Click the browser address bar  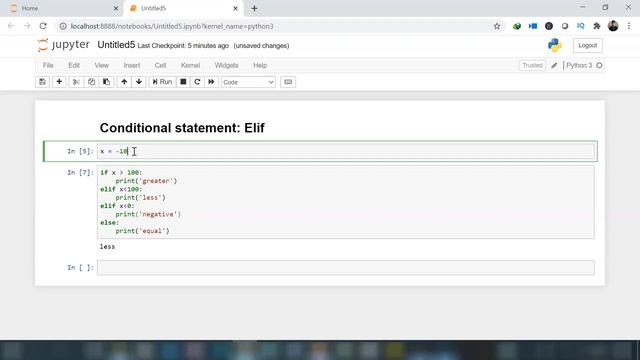tap(280, 26)
